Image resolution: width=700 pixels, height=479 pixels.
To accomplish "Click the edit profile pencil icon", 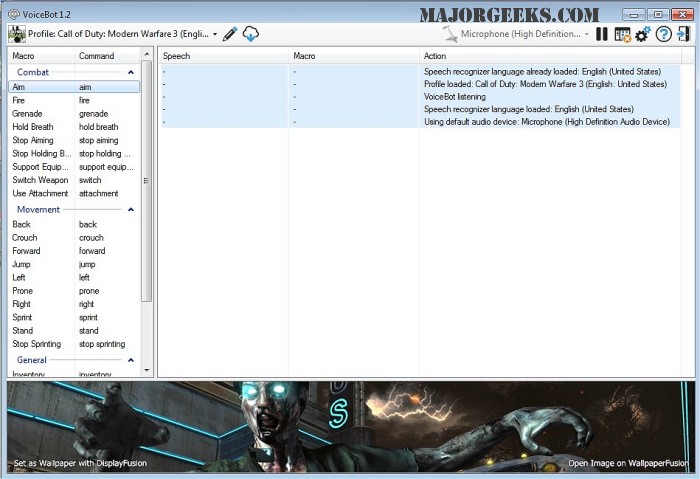I will pos(230,34).
